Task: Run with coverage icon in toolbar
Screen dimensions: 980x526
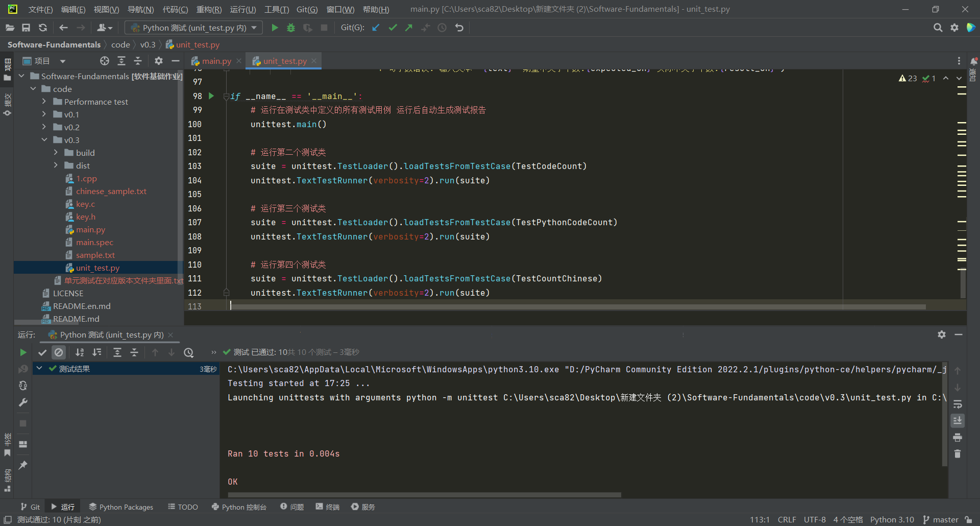Action: tap(307, 28)
